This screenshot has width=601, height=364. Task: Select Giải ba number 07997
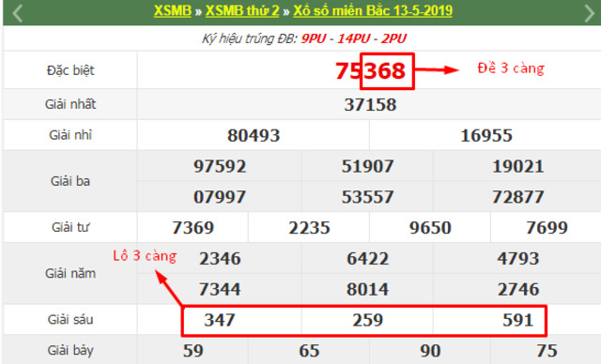coord(220,197)
